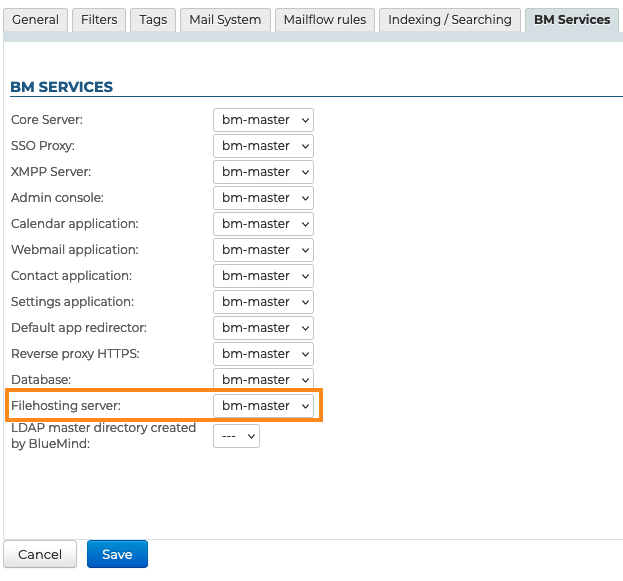Click the Admin console: label
This screenshot has width=623, height=581.
click(x=57, y=198)
